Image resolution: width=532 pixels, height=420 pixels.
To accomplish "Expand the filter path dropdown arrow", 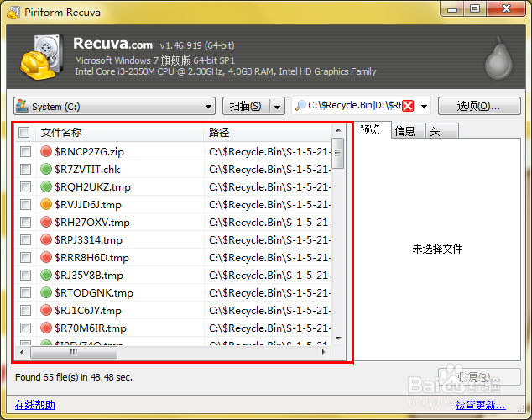I will tap(424, 107).
